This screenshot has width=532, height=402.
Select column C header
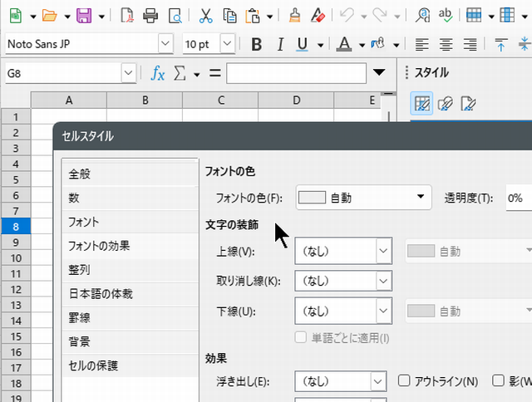coord(220,100)
